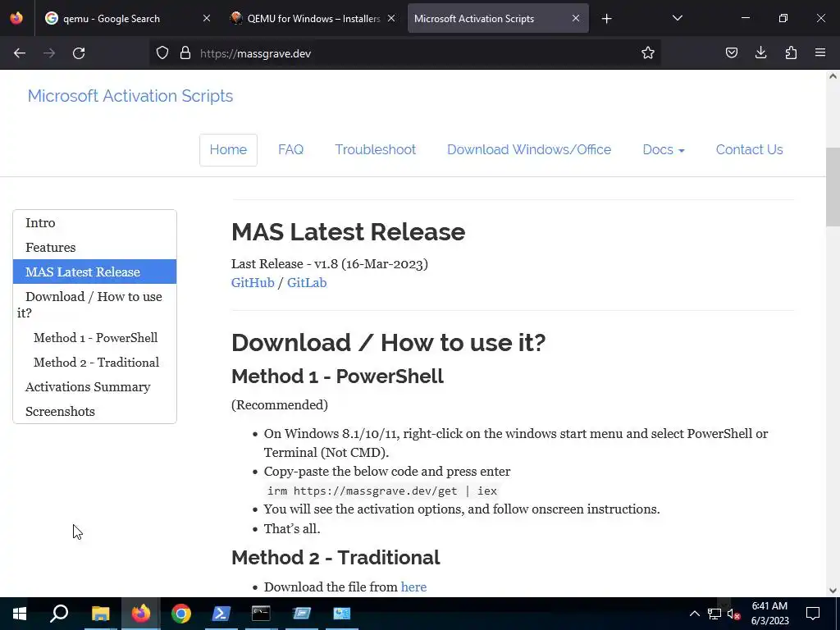Close the Microsoft Activation Scripts tab
This screenshot has height=630, width=840.
(x=575, y=18)
